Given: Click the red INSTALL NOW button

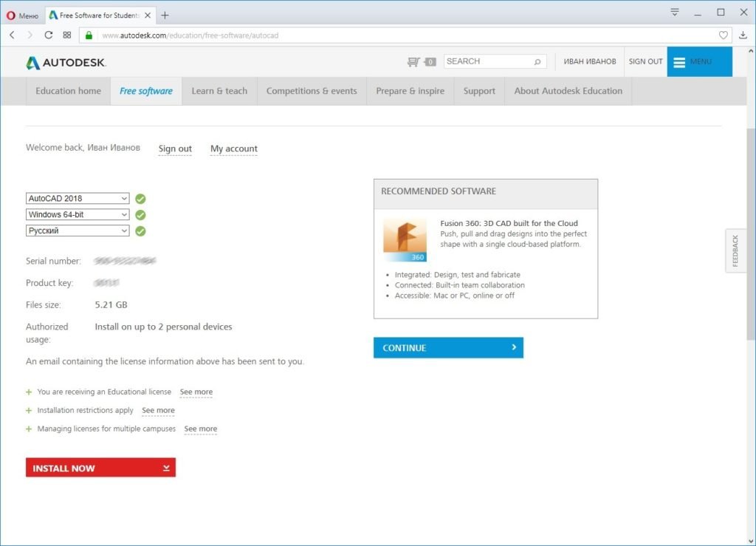Looking at the screenshot, I should [100, 468].
